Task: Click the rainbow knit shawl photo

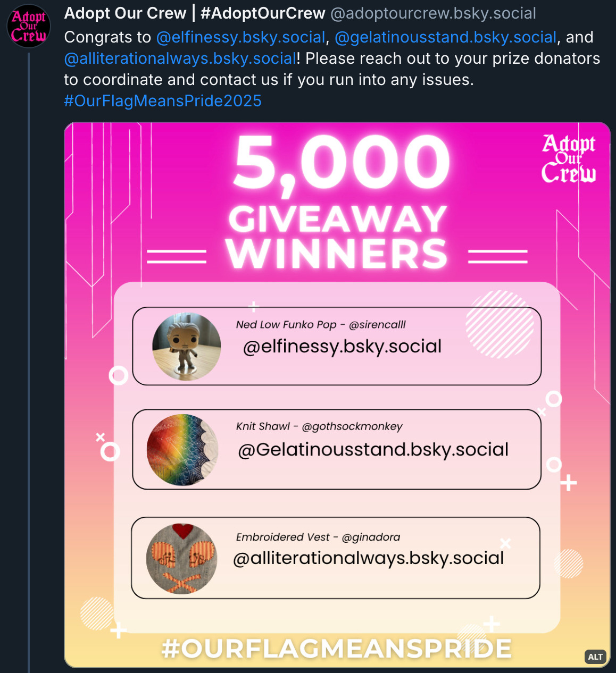Action: click(182, 450)
